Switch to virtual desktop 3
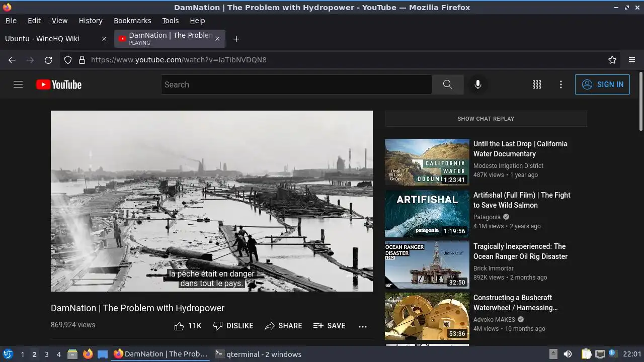Viewport: 644px width, 362px height. (x=46, y=354)
